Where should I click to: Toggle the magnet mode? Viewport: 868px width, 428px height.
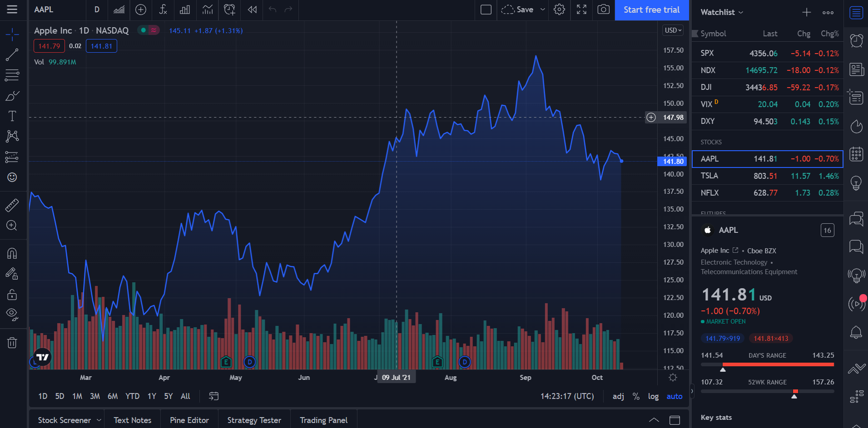pyautogui.click(x=12, y=253)
